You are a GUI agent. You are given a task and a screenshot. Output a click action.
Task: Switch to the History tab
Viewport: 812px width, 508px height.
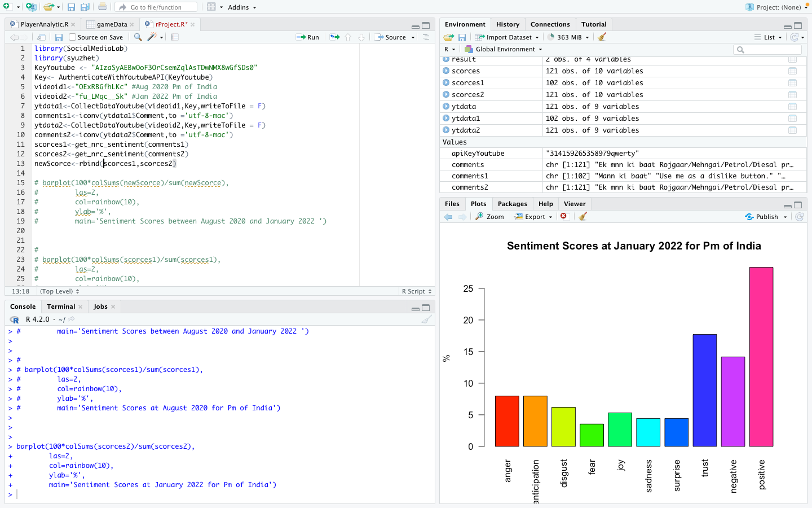pyautogui.click(x=507, y=24)
